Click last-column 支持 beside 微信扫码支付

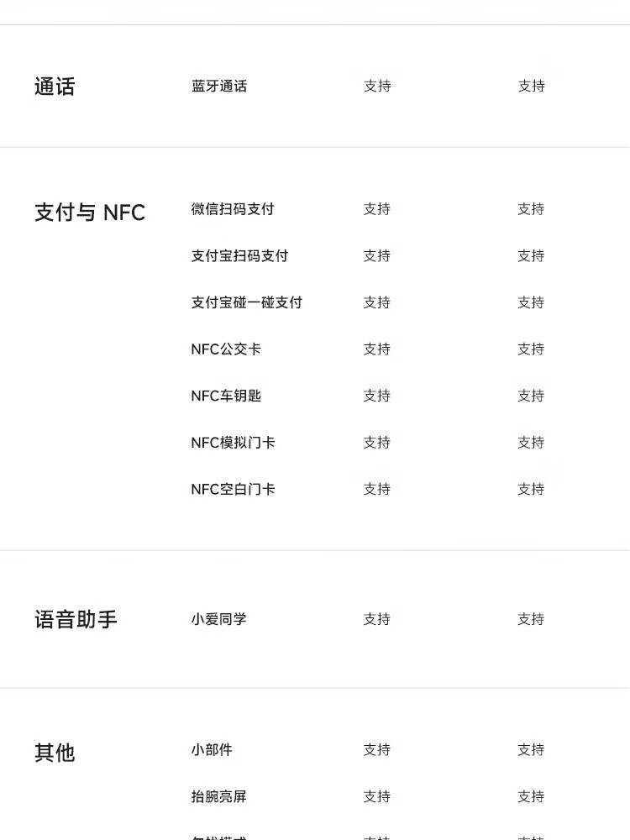(531, 209)
